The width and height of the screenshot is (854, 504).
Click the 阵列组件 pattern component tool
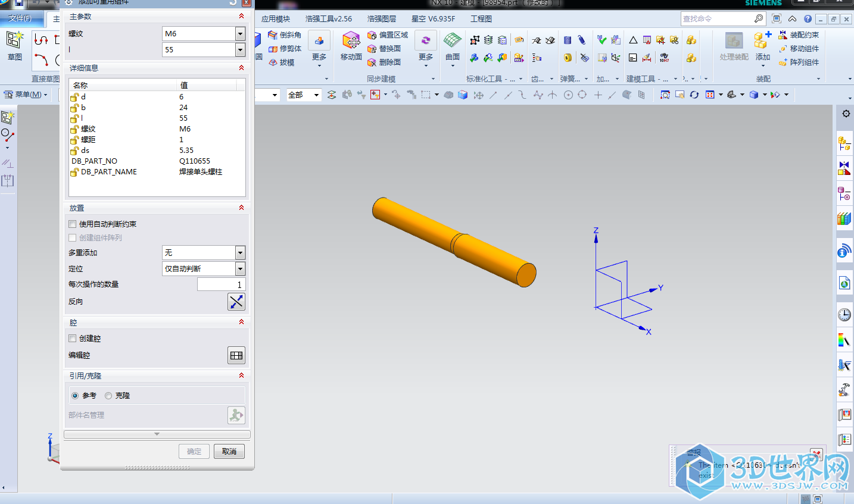tap(799, 62)
